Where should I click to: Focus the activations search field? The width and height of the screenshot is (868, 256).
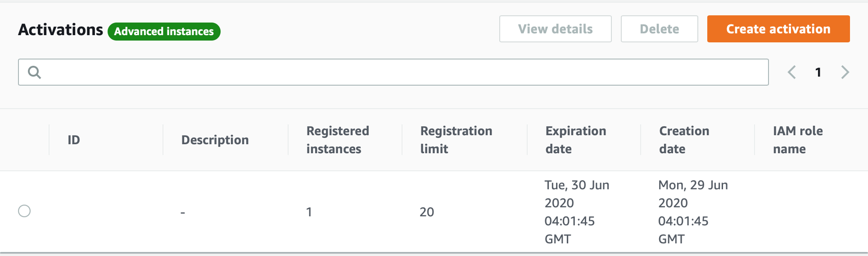pos(393,72)
